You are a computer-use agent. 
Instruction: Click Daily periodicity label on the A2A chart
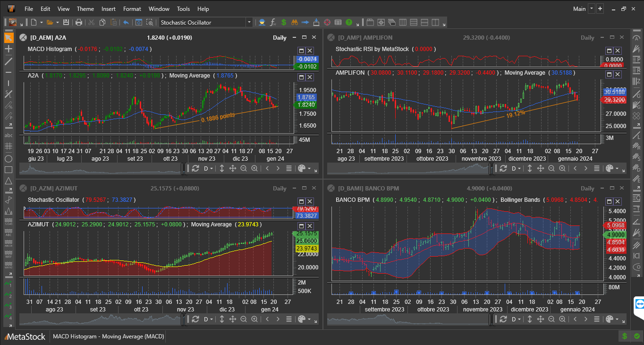(280, 37)
